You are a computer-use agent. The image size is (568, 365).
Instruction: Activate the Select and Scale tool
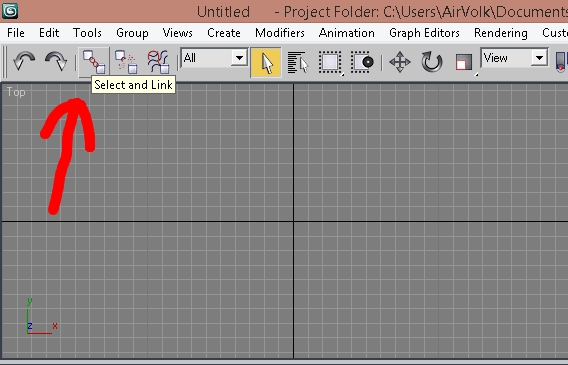pos(464,62)
